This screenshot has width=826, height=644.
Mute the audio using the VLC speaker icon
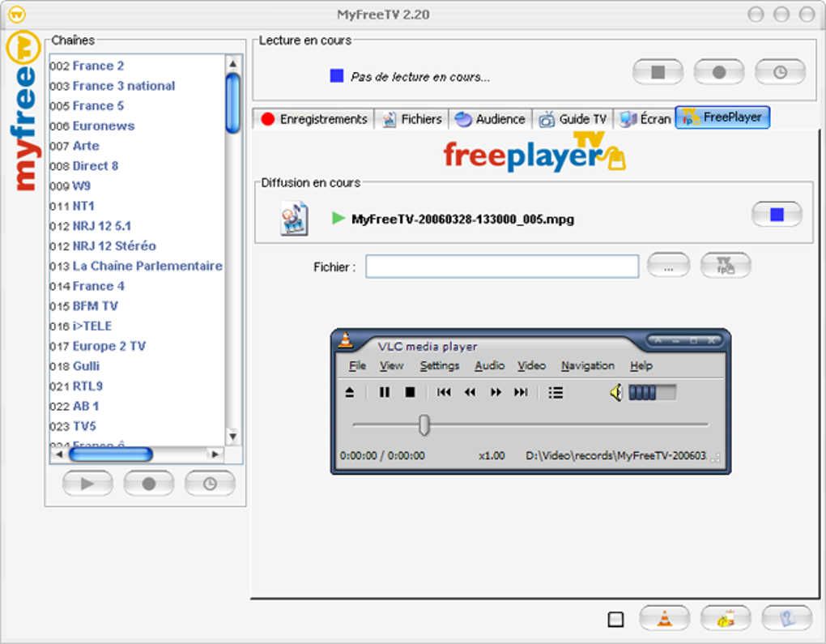(616, 392)
